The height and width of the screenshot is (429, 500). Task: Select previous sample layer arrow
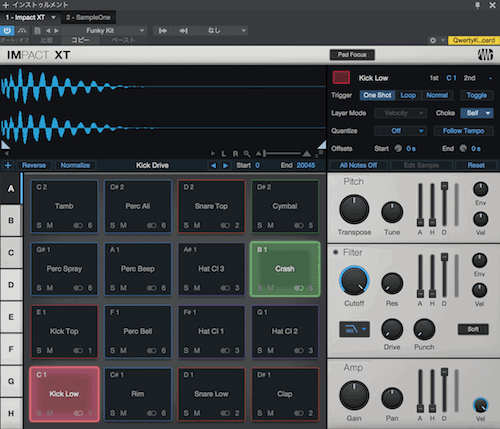pos(213,165)
